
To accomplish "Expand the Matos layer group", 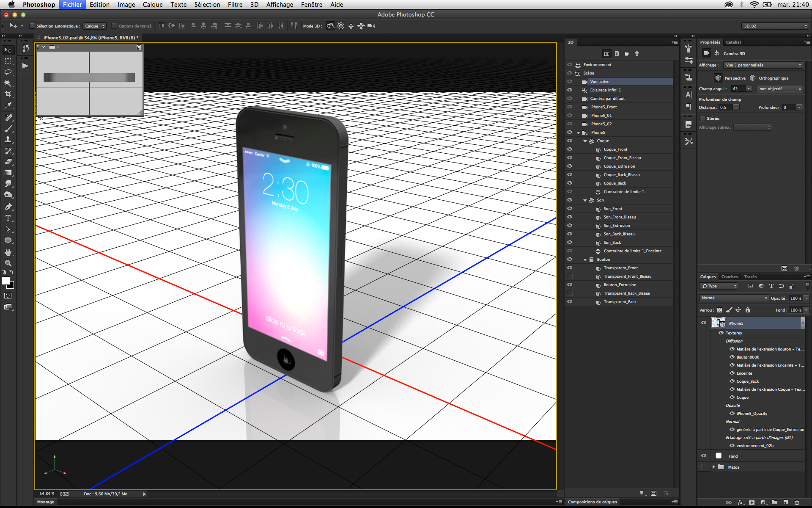I will coord(713,467).
